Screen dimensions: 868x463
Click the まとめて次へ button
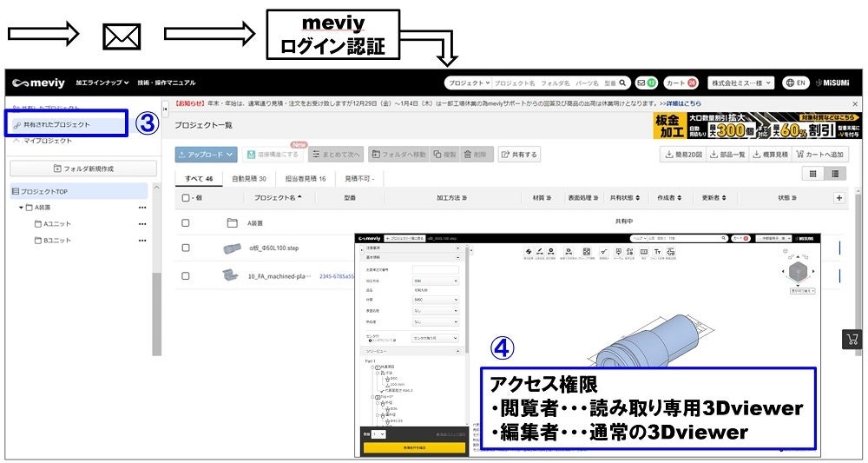(x=335, y=155)
